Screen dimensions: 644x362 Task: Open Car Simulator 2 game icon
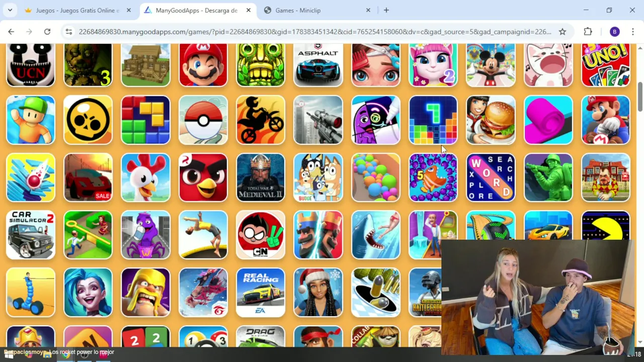(x=31, y=235)
